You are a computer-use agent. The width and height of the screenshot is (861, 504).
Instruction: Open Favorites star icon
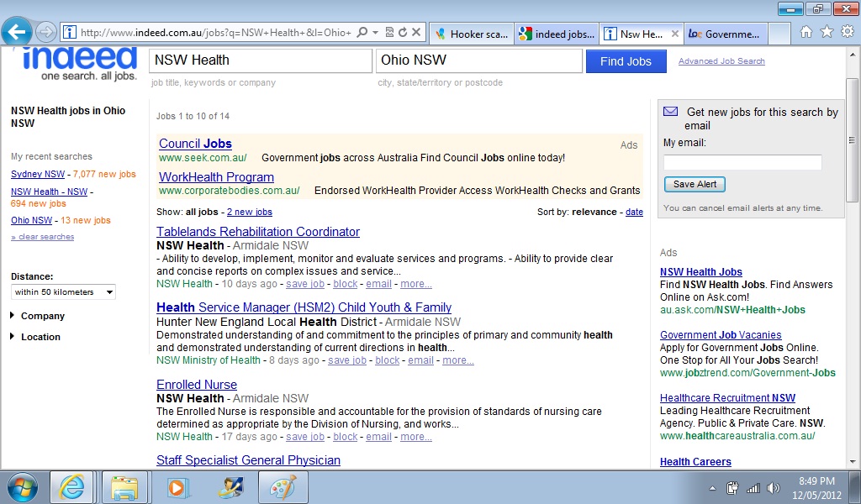point(827,32)
